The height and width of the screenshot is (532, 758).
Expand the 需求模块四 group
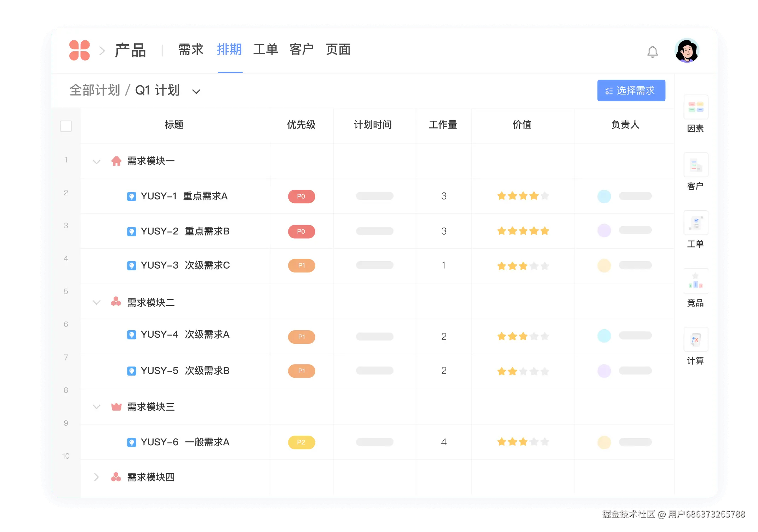pos(96,477)
